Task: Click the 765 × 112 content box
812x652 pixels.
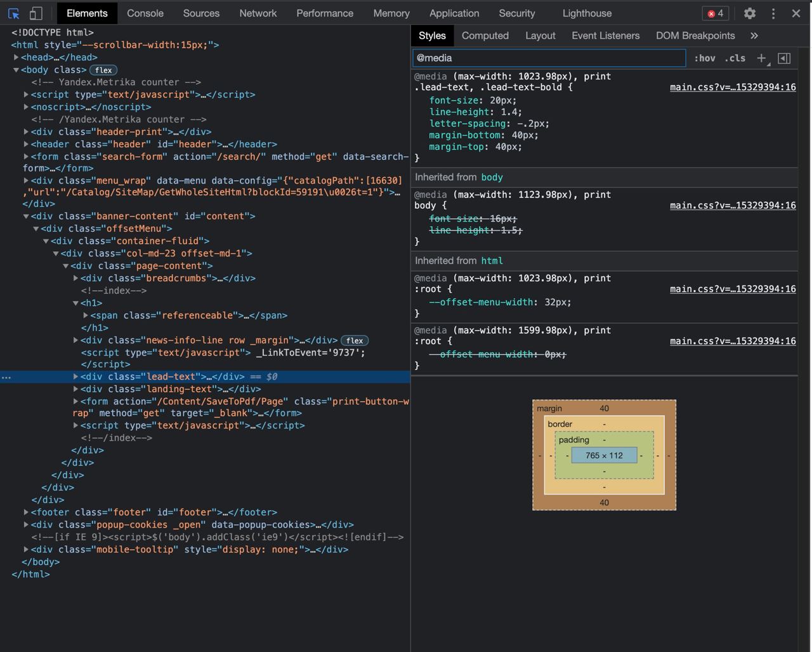Action: coord(604,455)
